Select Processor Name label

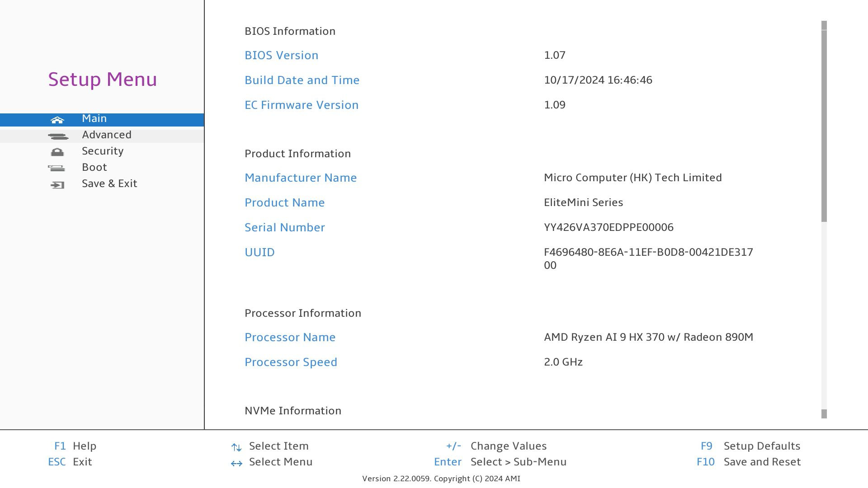click(x=290, y=337)
